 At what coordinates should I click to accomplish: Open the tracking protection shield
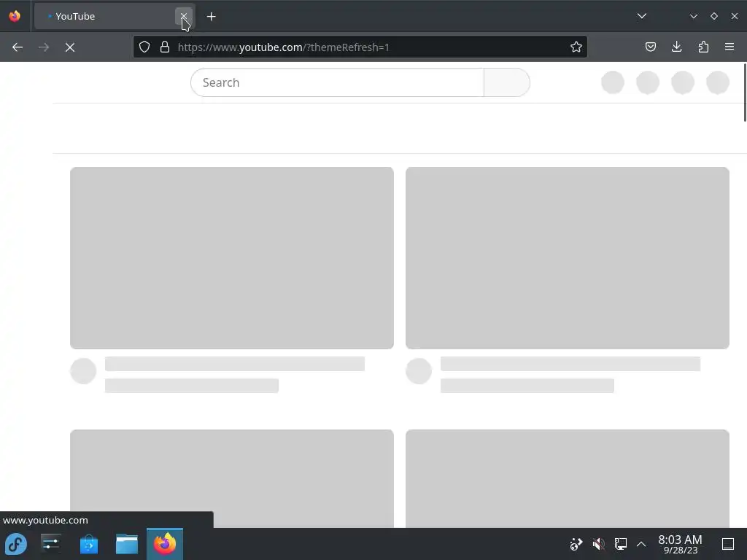click(x=144, y=47)
